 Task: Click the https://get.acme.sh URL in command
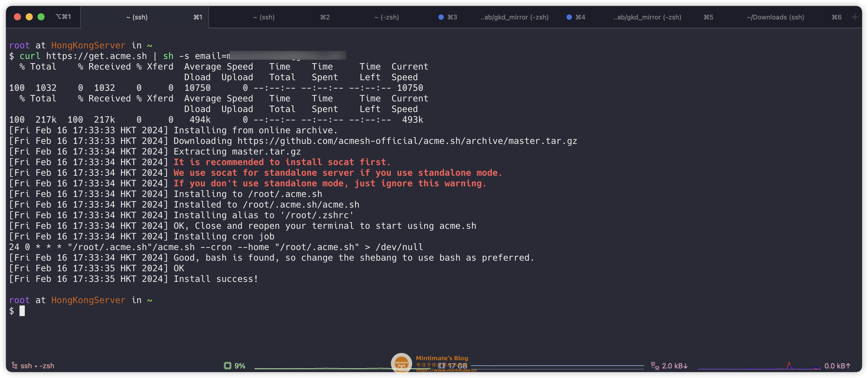click(x=96, y=56)
